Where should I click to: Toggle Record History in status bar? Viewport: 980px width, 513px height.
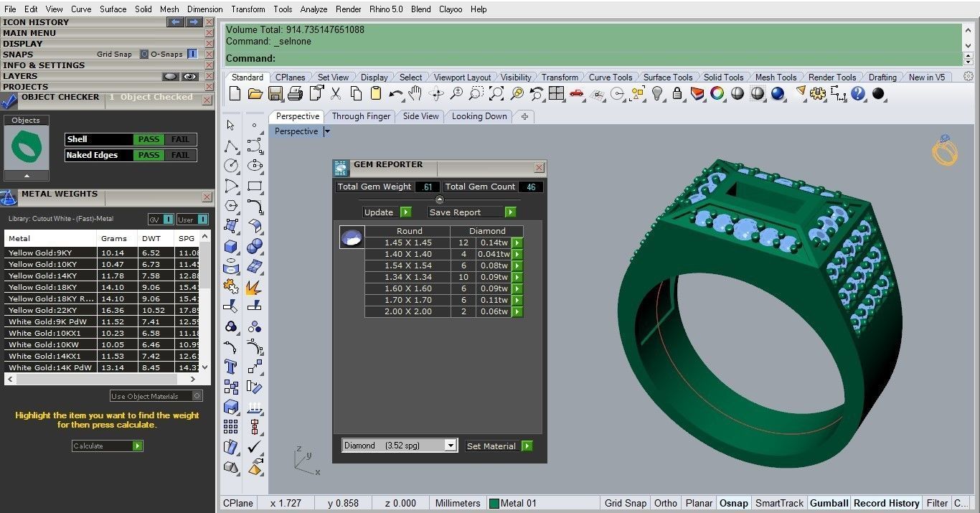pyautogui.click(x=886, y=503)
